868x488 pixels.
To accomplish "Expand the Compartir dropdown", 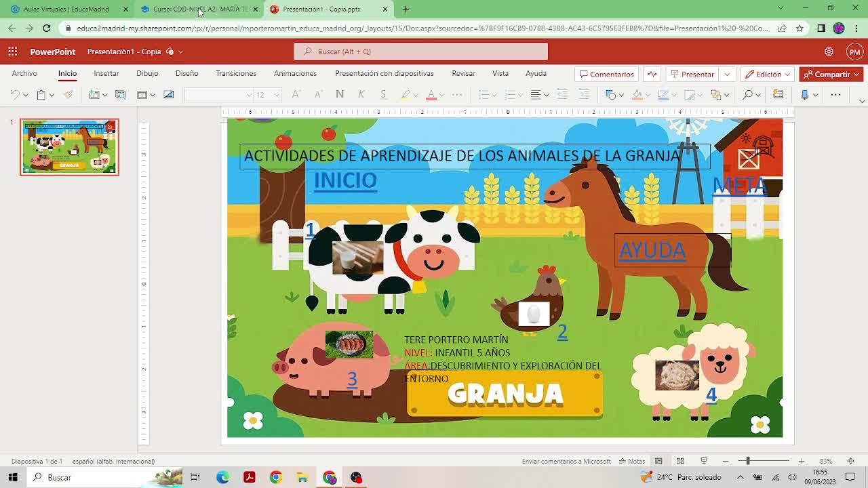I will click(857, 75).
